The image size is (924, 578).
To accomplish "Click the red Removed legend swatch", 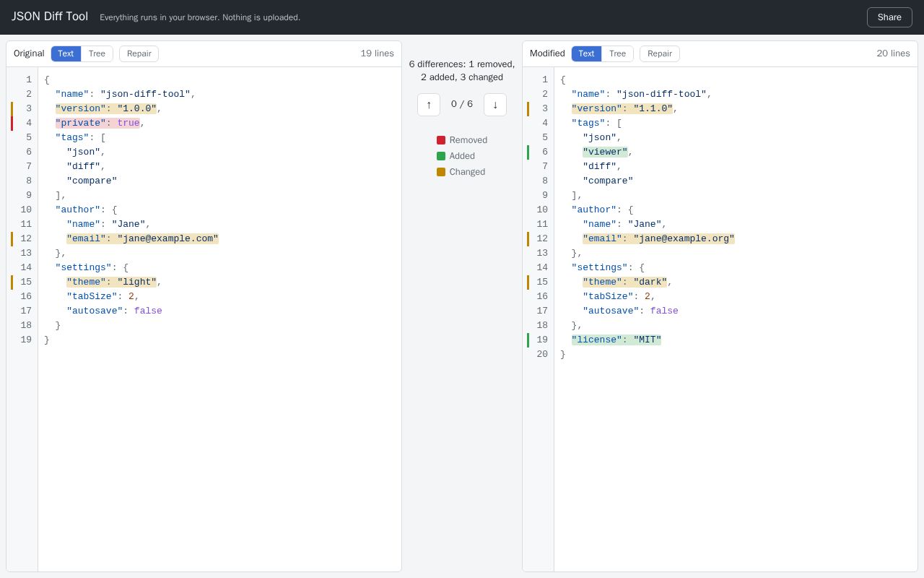I will [x=441, y=140].
